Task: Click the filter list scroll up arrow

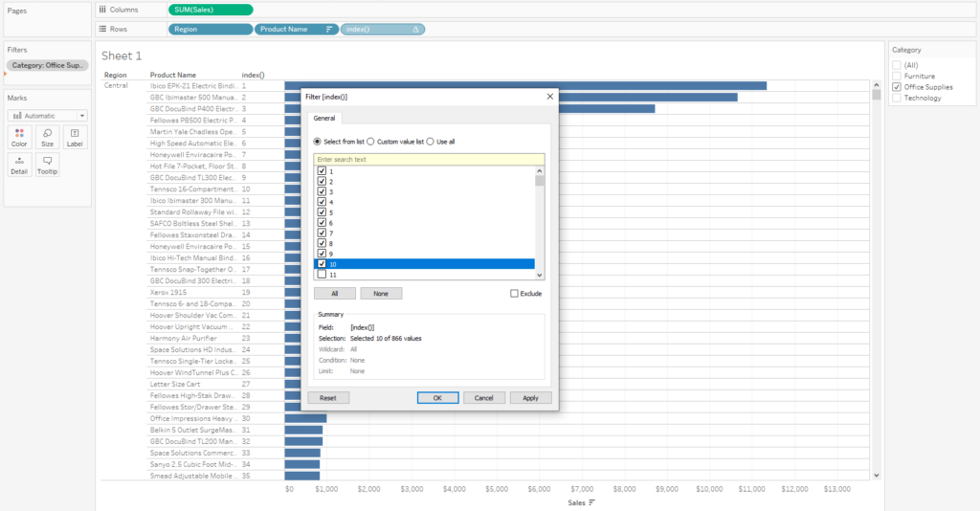Action: coord(540,170)
